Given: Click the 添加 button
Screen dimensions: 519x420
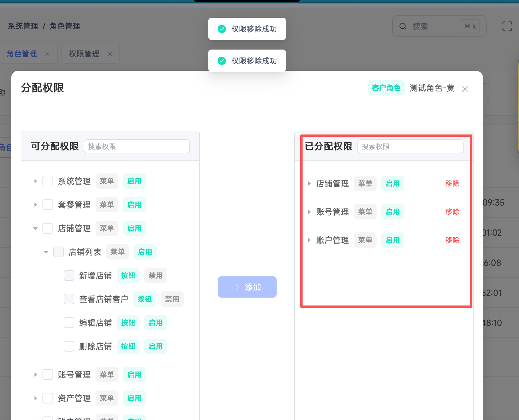Looking at the screenshot, I should click(247, 287).
